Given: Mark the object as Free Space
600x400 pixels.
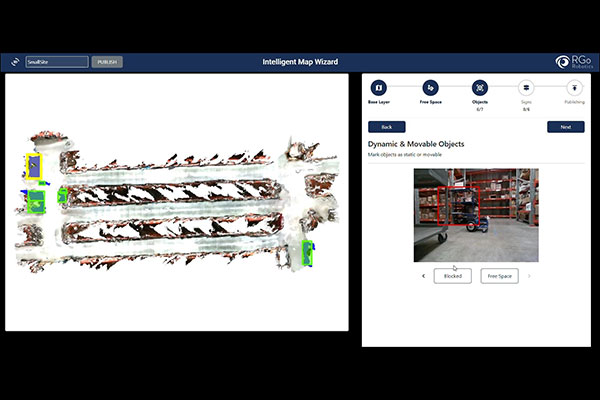Looking at the screenshot, I should (499, 276).
